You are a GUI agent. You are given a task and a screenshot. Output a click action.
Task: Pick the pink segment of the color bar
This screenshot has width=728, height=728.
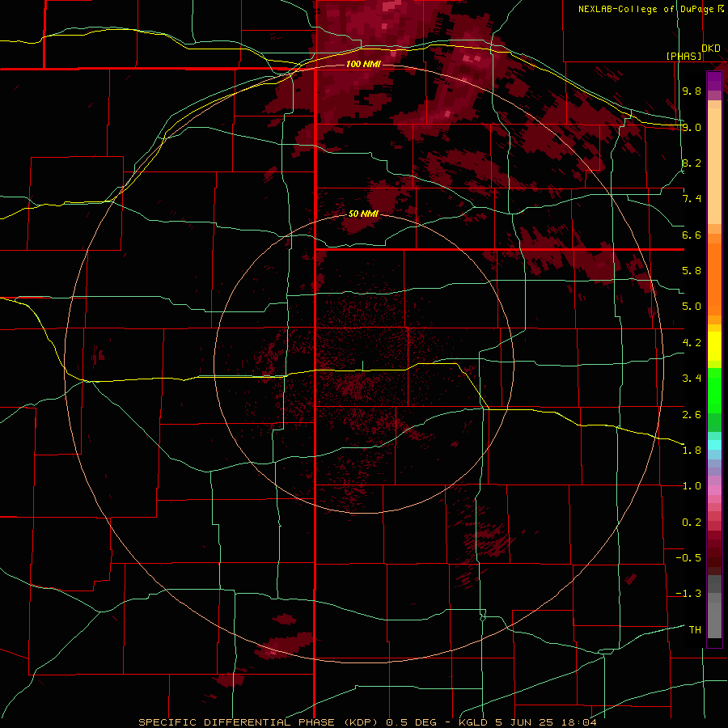714,490
